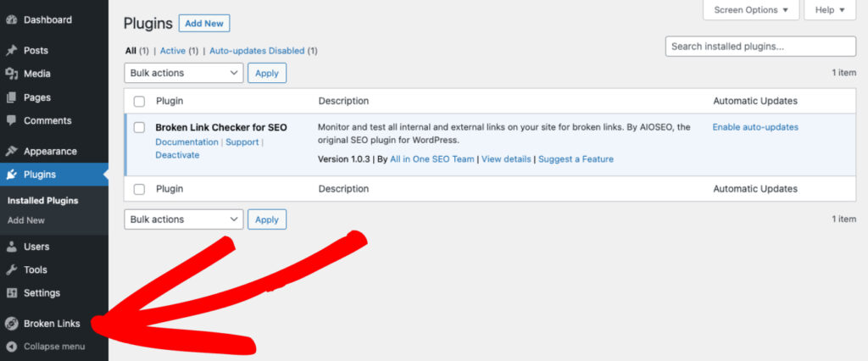
Task: Expand the Screen Options panel
Action: click(x=751, y=10)
